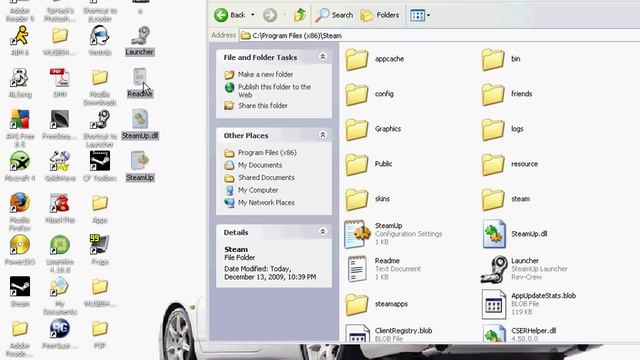Select the Public folder
This screenshot has height=360, width=640.
[369, 164]
